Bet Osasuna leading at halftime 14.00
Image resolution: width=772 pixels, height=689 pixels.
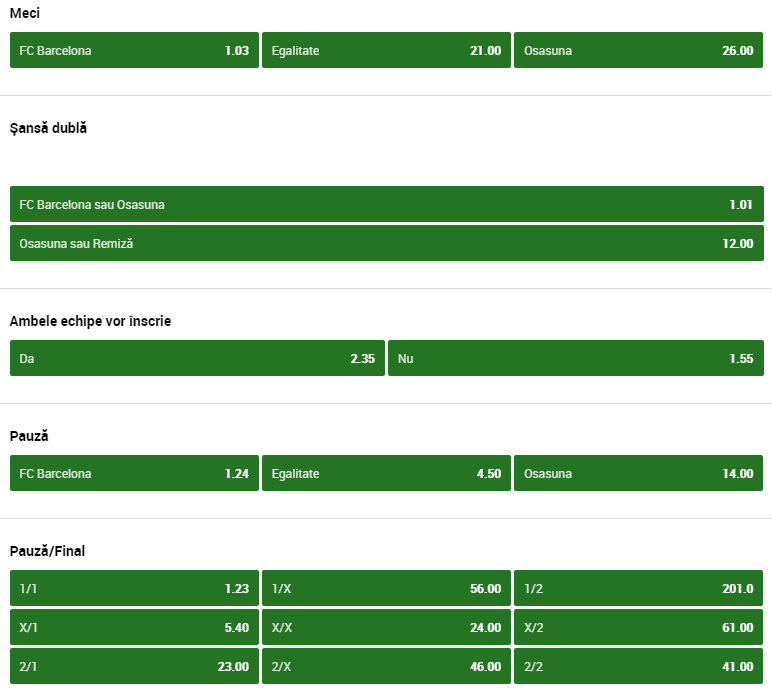(x=638, y=473)
